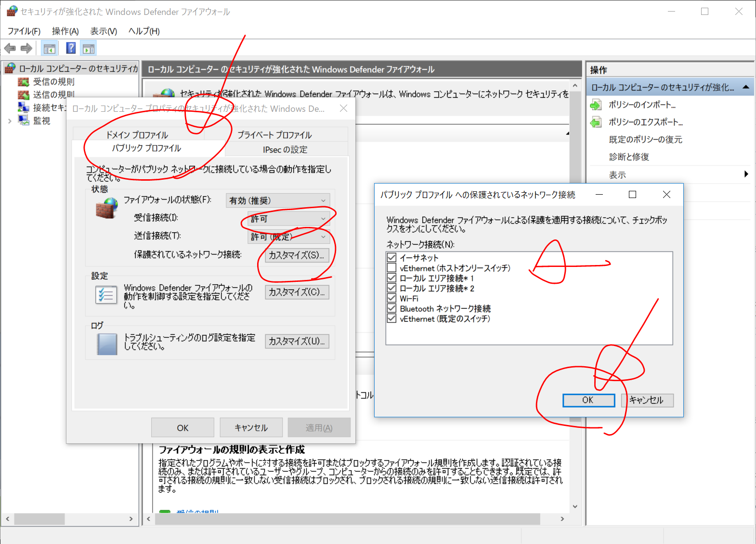Click the back arrow toolbar icon
This screenshot has height=544, width=756.
pos(10,48)
